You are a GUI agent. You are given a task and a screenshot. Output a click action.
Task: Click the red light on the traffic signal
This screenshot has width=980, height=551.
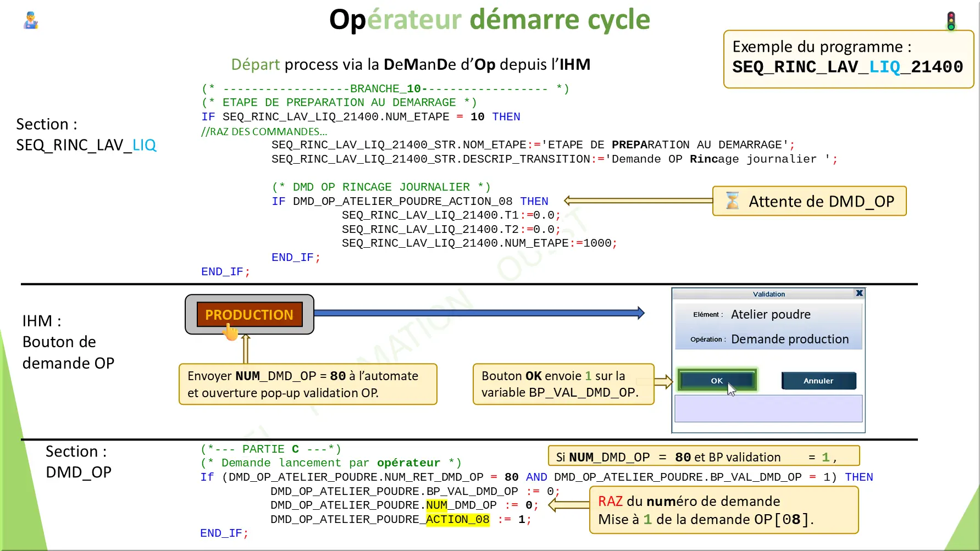pos(951,14)
